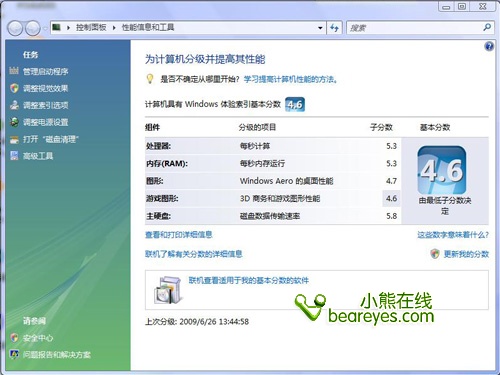Viewport: 500px width, 375px height.
Task: Click the 分级的项目 column header
Action: [257, 127]
